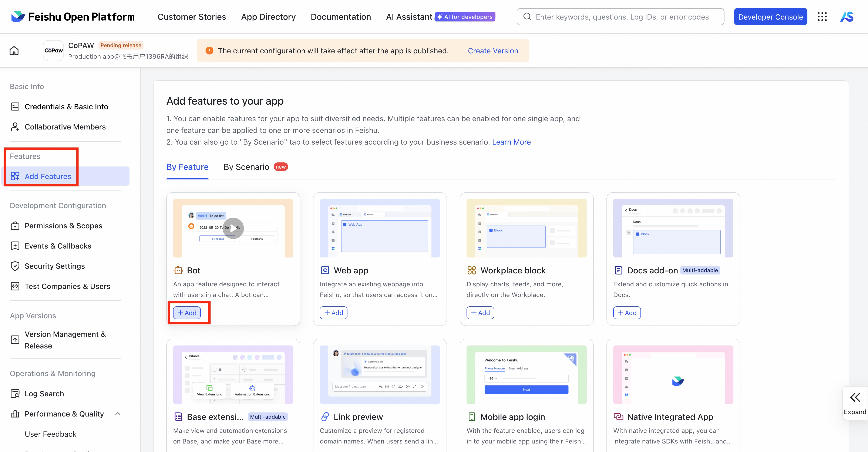Click the Create Version link
Screen dimensions: 868x452
coord(493,51)
